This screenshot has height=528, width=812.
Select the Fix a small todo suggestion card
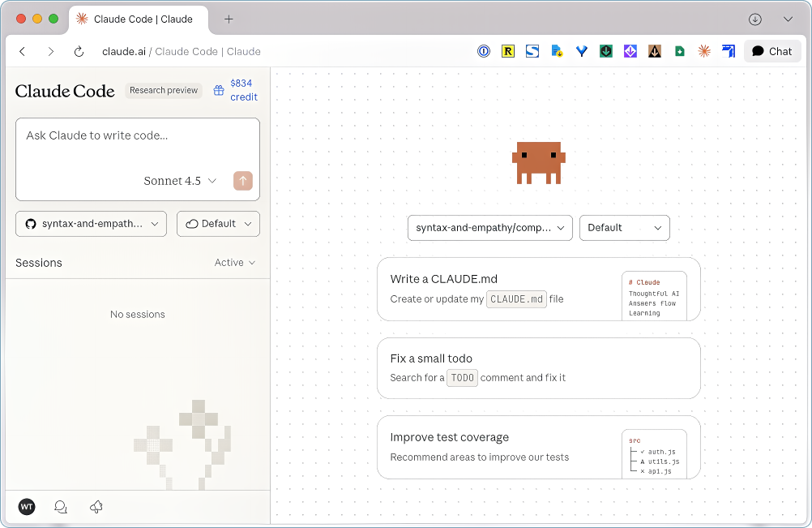tap(538, 367)
